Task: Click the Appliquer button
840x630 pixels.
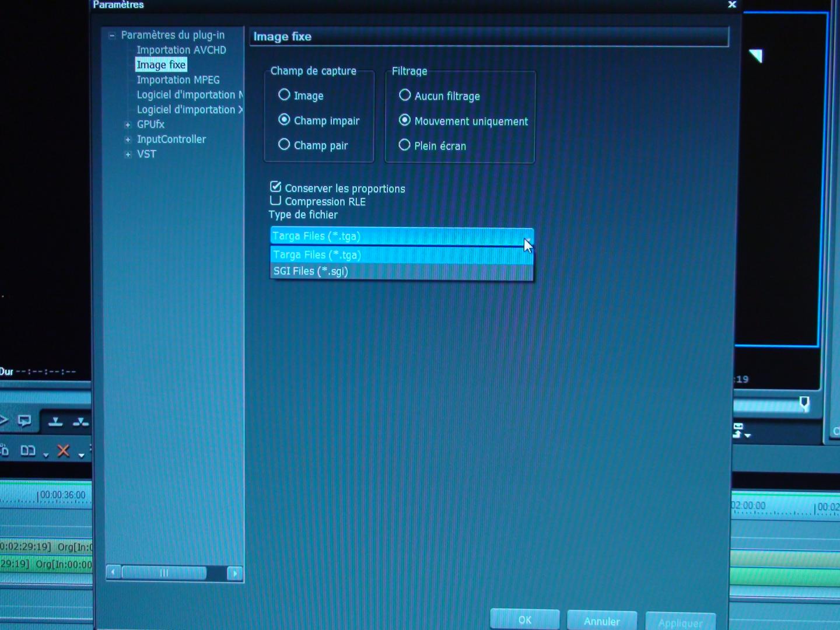Action: 681,622
